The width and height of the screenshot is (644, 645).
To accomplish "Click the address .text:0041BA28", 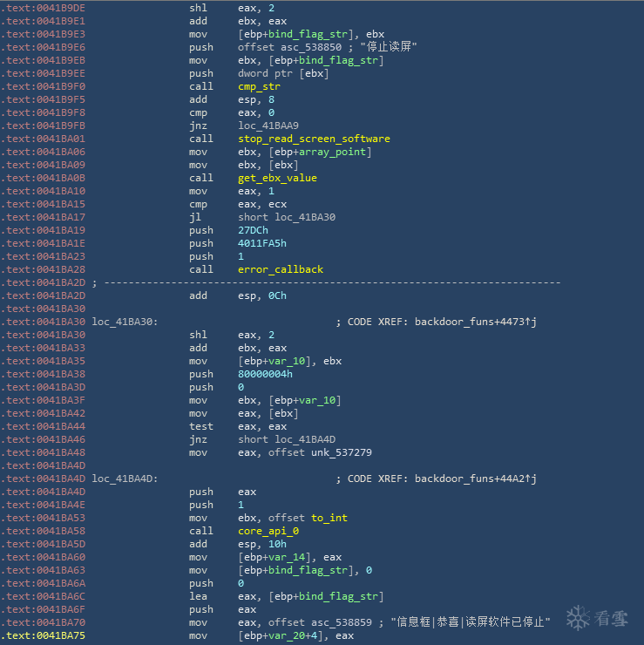I will click(44, 270).
